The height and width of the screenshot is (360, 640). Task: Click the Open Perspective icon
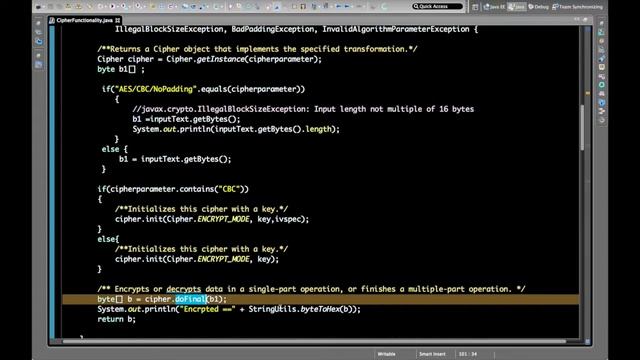coord(475,7)
